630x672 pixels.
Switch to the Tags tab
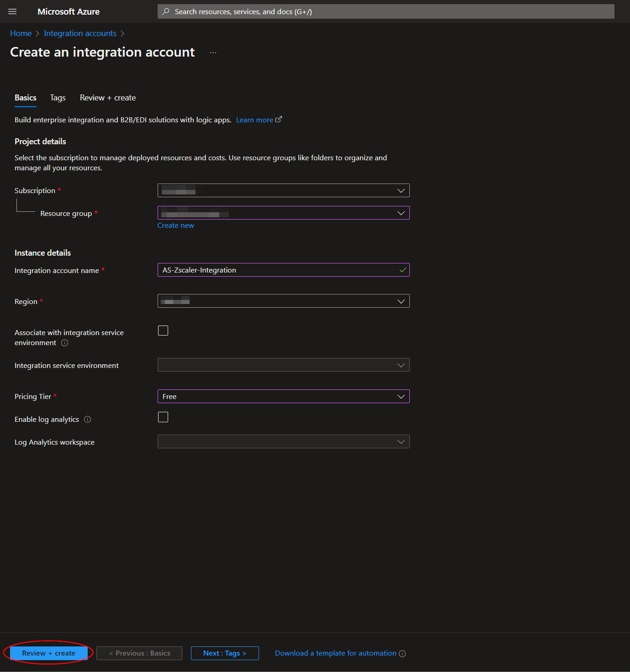pos(58,98)
